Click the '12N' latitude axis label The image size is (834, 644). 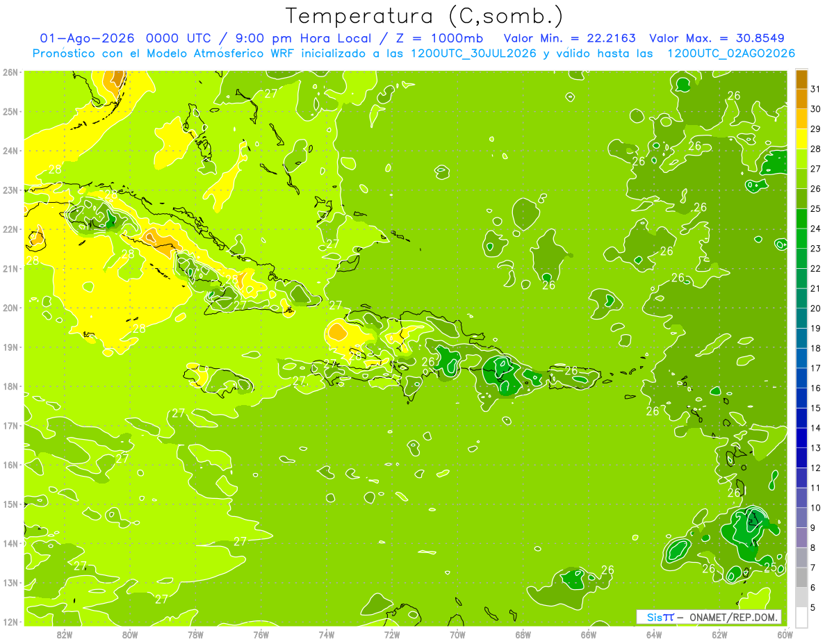pyautogui.click(x=11, y=622)
